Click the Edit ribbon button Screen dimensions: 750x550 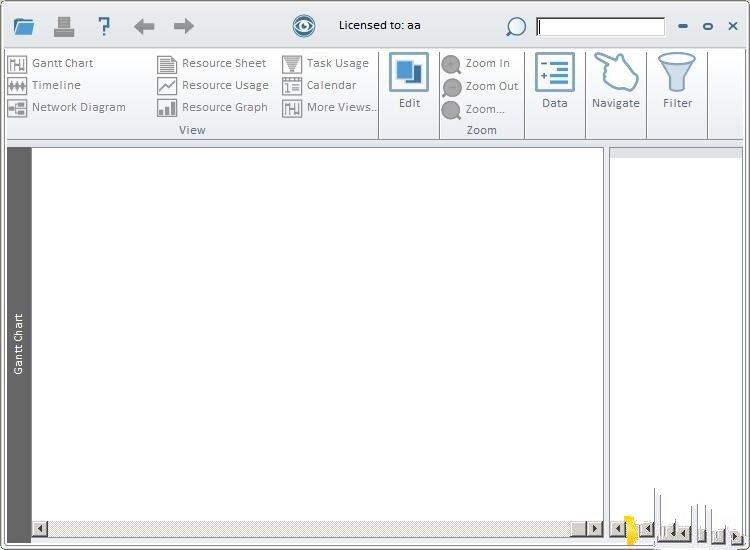pos(409,81)
